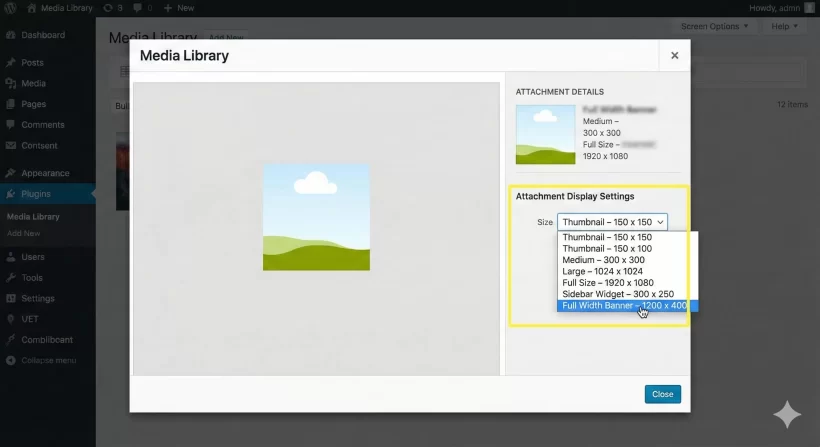The width and height of the screenshot is (820, 447).
Task: Expand the Screen Options panel
Action: coord(714,26)
